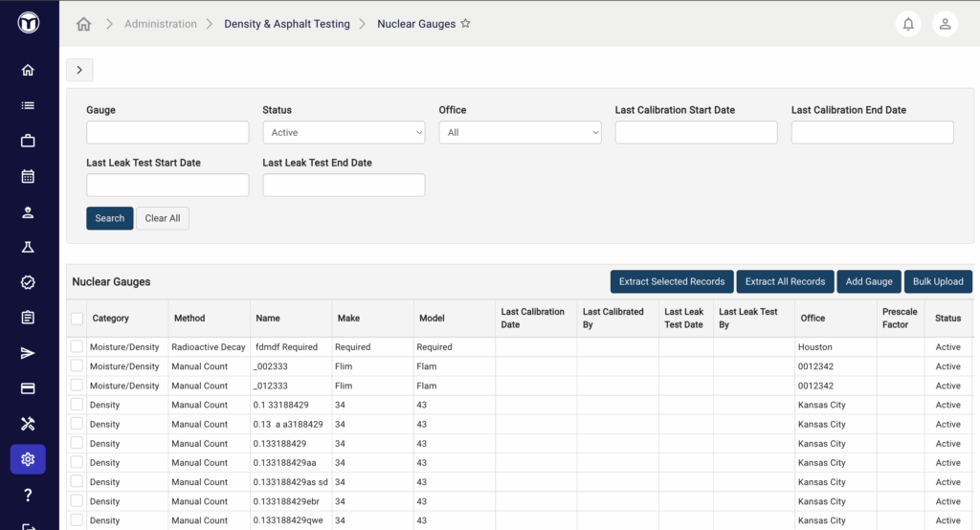Click the Clear All button
This screenshot has height=530, width=980.
coord(163,218)
